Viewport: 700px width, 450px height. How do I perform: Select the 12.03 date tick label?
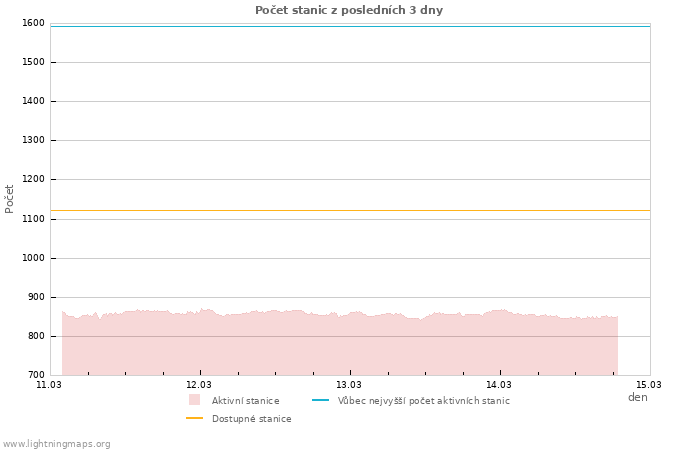click(199, 384)
